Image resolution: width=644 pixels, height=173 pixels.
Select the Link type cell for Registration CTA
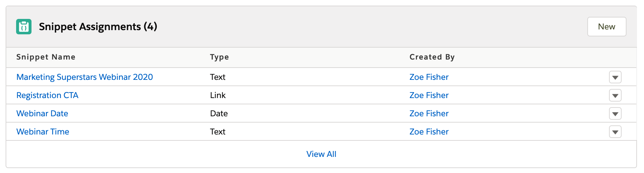(218, 95)
